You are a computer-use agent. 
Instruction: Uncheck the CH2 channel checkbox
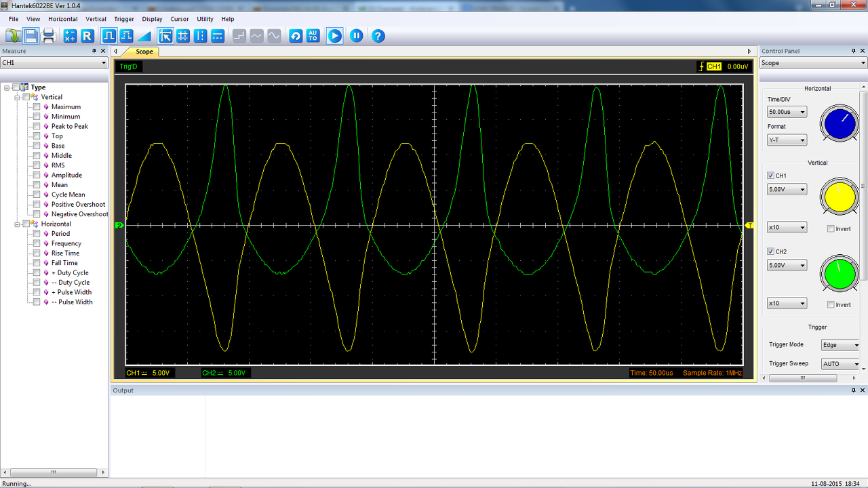tap(770, 251)
